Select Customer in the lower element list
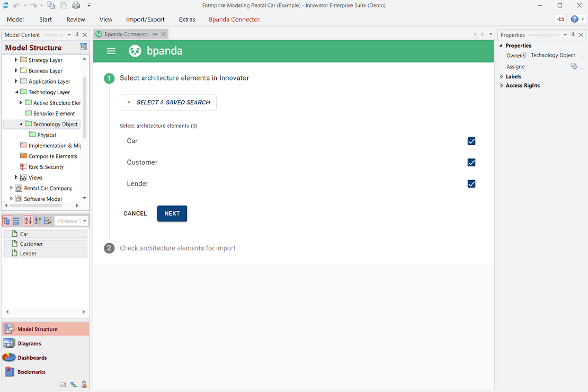Viewport: 588px width, 392px height. pyautogui.click(x=46, y=244)
